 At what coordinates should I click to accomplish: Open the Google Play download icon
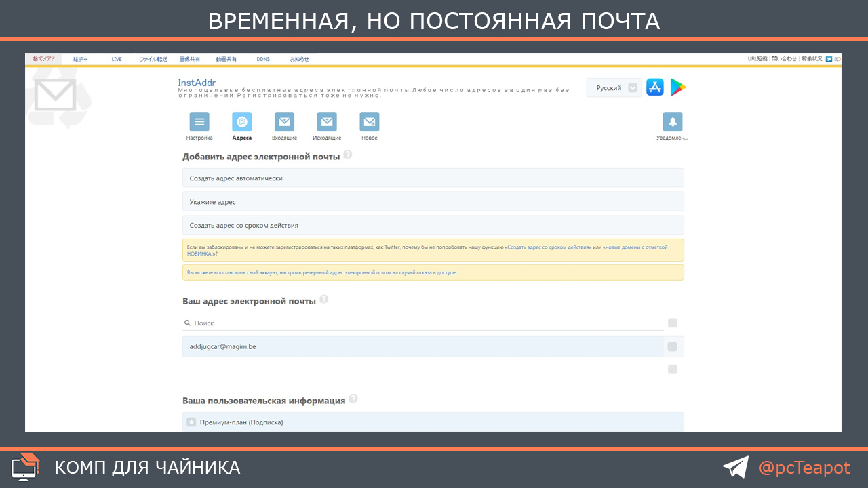pos(678,87)
